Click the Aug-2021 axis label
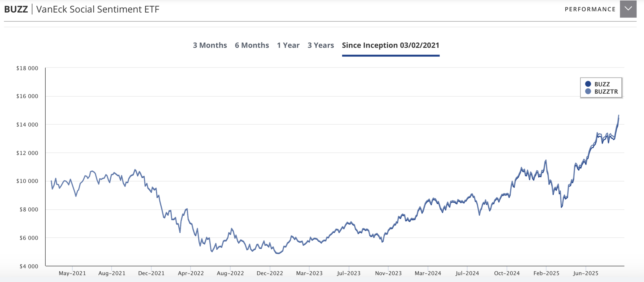Viewport: 644px width, 282px height. (112, 273)
